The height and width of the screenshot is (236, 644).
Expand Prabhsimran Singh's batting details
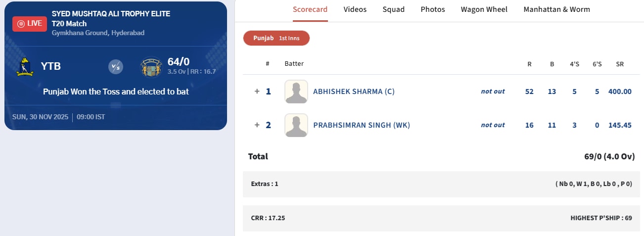coord(257,125)
